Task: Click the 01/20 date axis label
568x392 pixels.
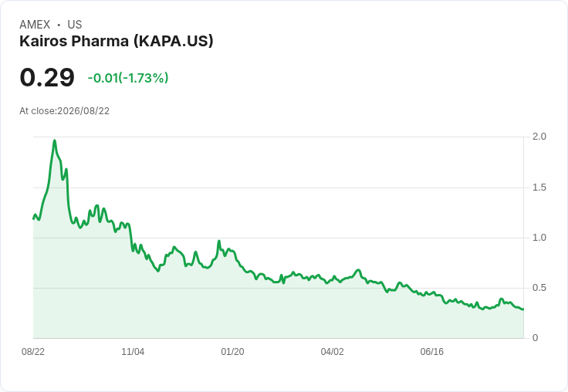Action: [232, 352]
